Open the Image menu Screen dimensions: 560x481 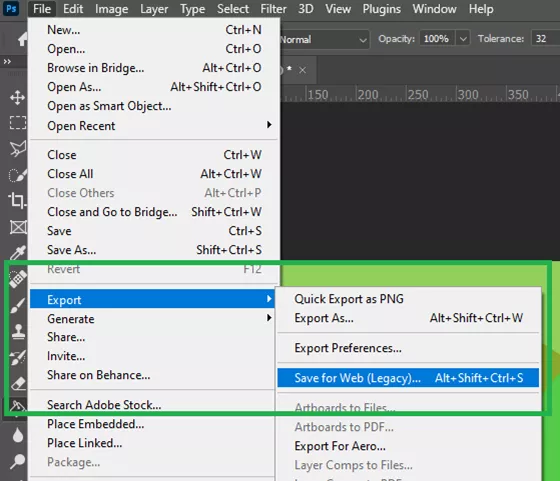pos(111,9)
